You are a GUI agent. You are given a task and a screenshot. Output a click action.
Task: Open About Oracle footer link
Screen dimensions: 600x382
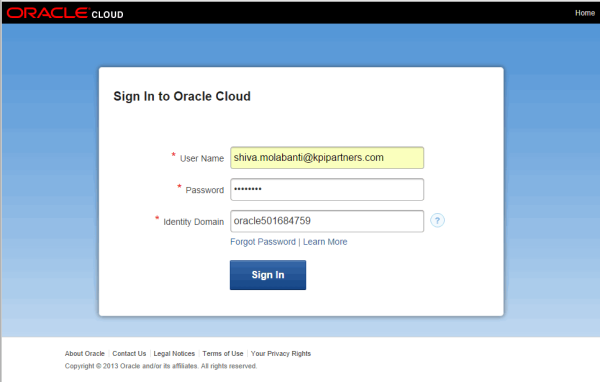coord(85,354)
